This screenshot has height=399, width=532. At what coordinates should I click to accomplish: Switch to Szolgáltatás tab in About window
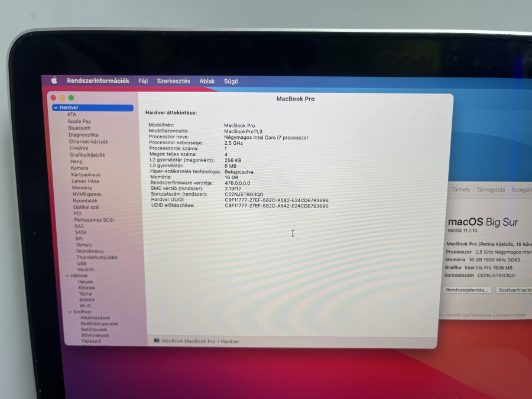[x=521, y=190]
